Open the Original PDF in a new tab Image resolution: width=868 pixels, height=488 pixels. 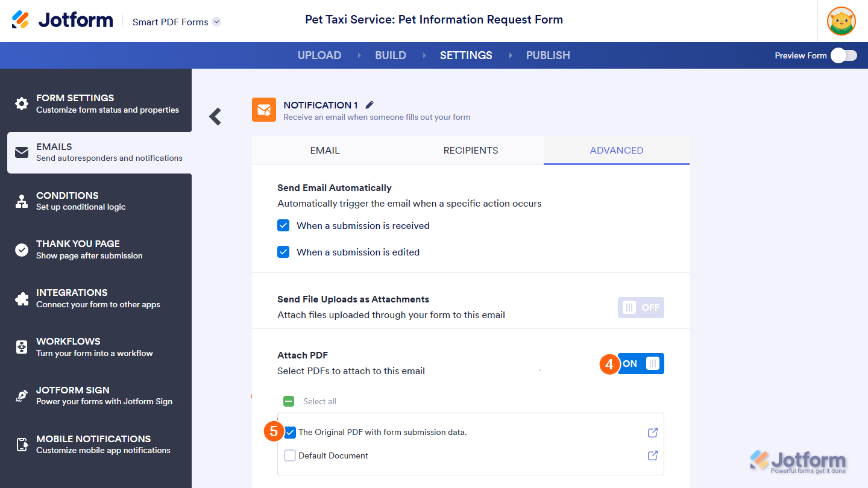coord(652,432)
